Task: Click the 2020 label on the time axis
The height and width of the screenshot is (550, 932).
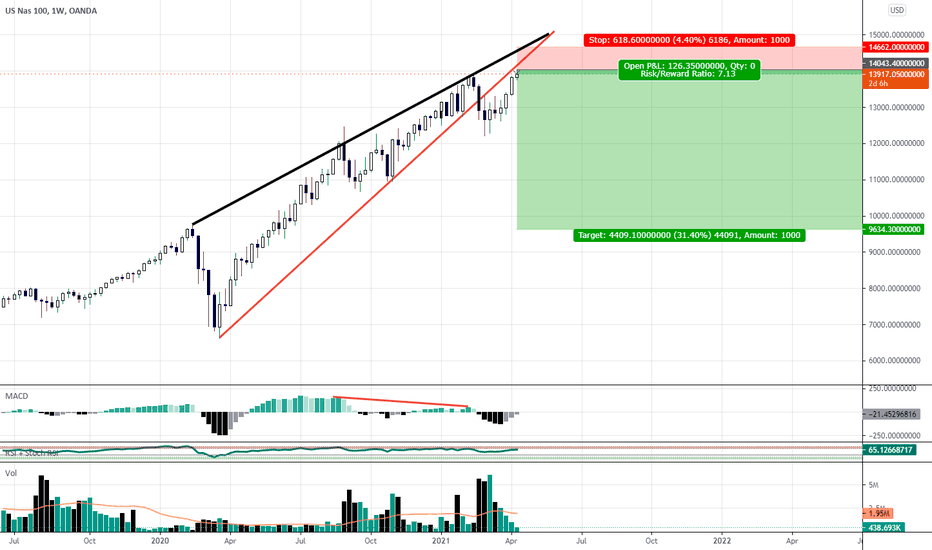Action: pyautogui.click(x=160, y=541)
